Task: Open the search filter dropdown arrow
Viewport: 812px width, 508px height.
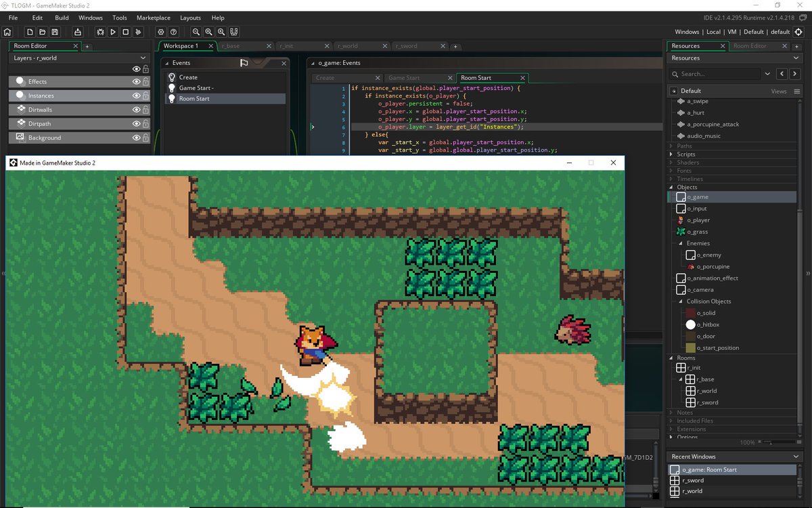Action: click(x=767, y=74)
